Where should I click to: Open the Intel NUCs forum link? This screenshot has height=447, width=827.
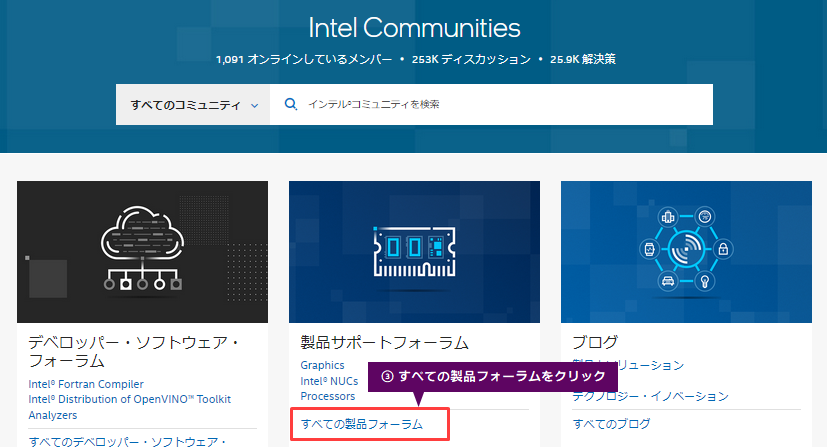(x=329, y=381)
